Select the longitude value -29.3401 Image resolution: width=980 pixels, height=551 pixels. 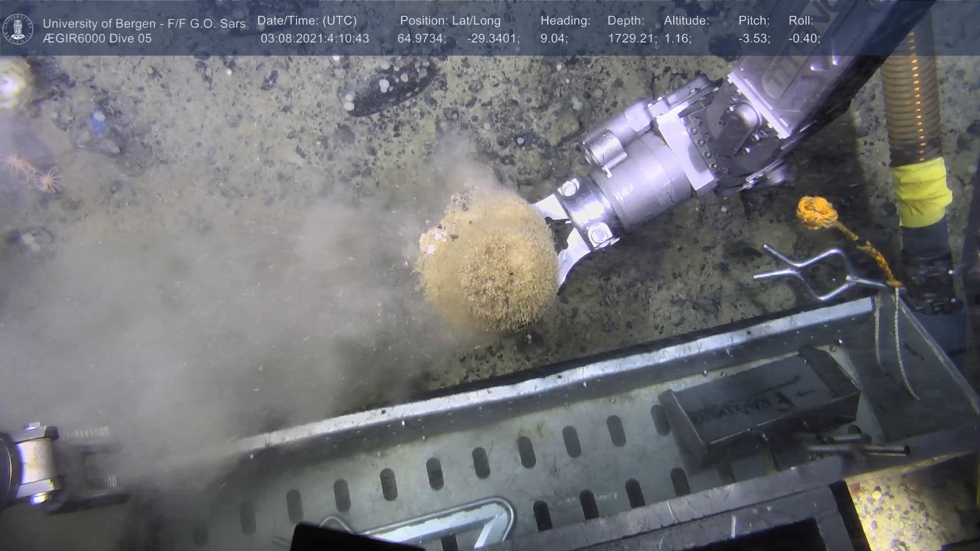click(493, 39)
